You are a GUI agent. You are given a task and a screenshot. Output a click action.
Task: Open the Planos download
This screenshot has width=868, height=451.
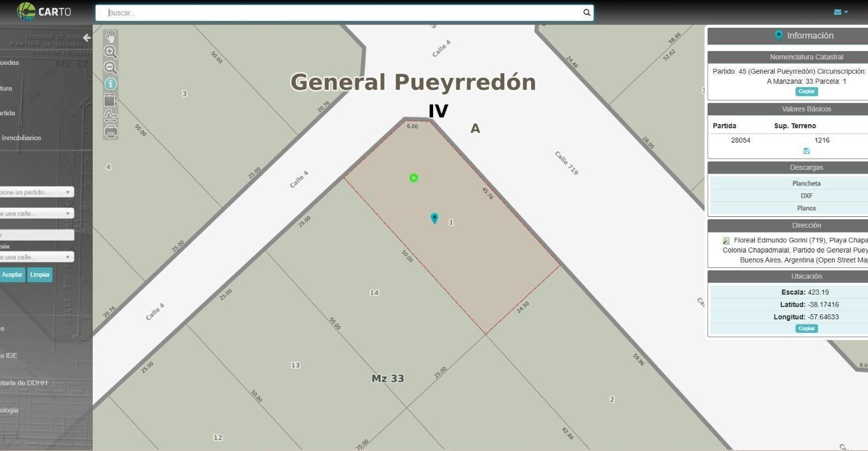[x=806, y=208]
